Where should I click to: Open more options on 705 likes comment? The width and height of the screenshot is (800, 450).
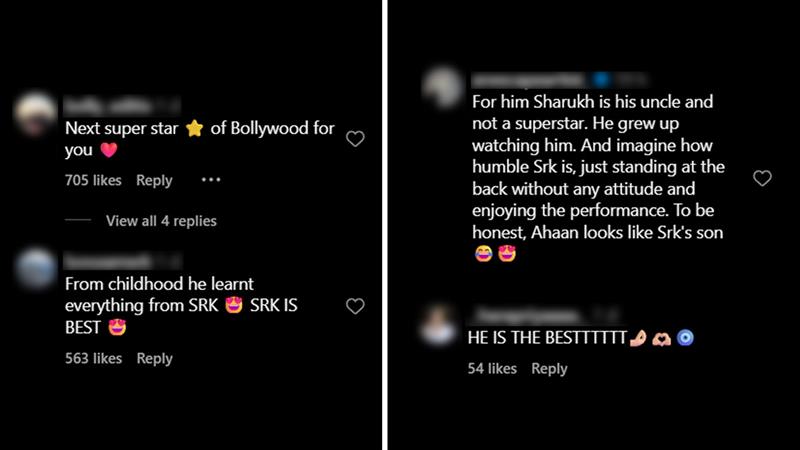tap(211, 180)
